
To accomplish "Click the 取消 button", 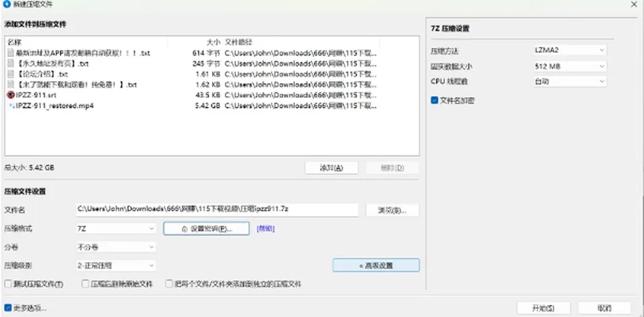I will click(x=604, y=308).
